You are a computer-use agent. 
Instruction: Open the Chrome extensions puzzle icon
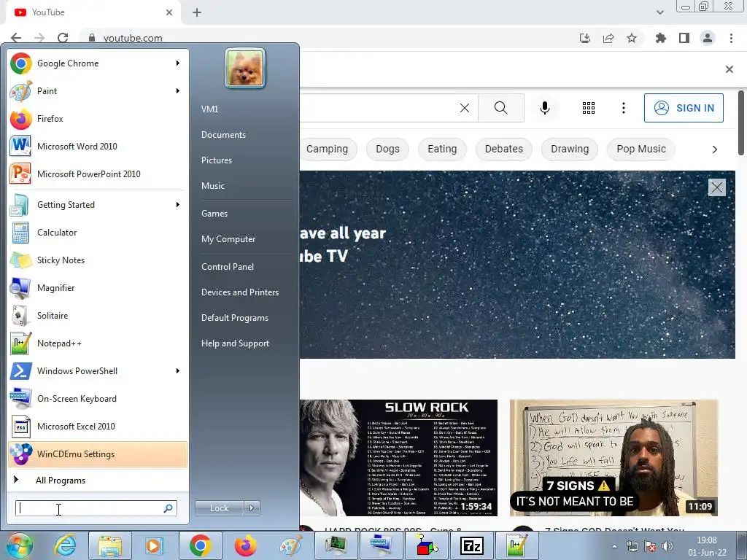[660, 38]
